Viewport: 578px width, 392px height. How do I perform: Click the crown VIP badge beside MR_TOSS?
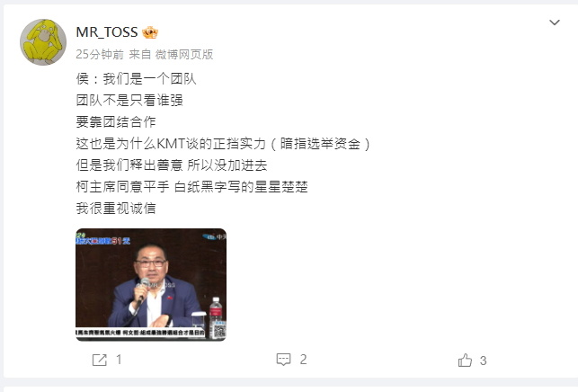click(150, 33)
